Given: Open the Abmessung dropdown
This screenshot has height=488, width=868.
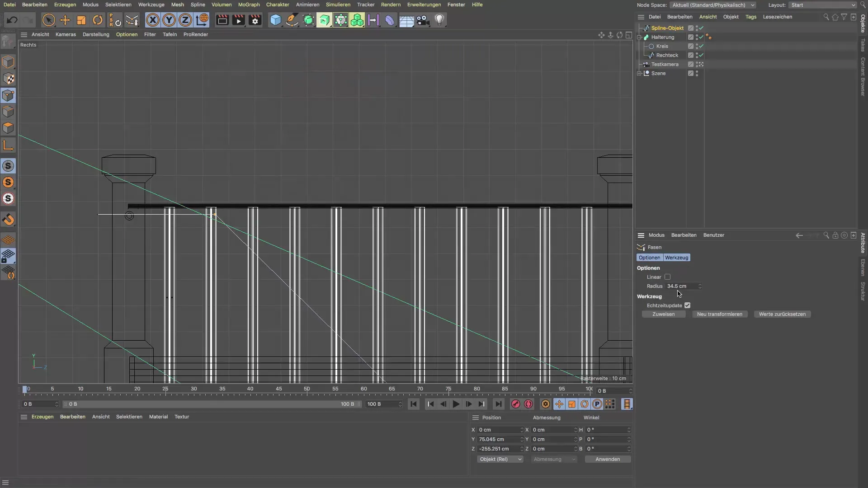Looking at the screenshot, I should [x=554, y=459].
